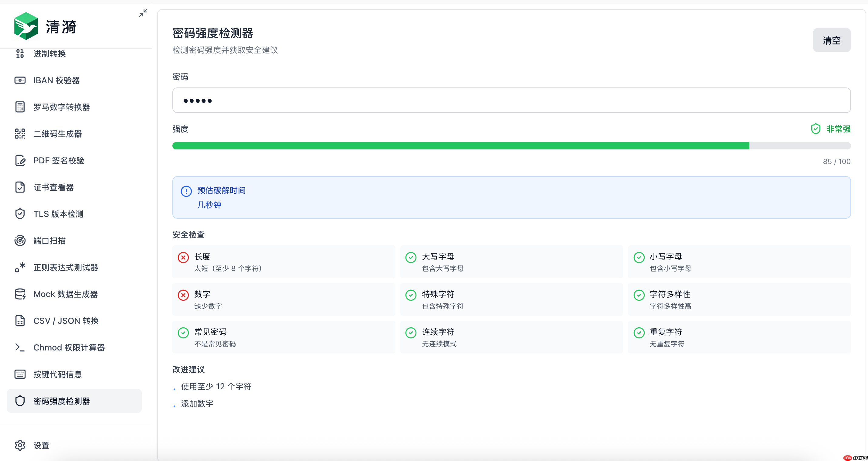The width and height of the screenshot is (868, 461).
Task: Open the CSV / JSON 转换 menu item
Action: 66,321
